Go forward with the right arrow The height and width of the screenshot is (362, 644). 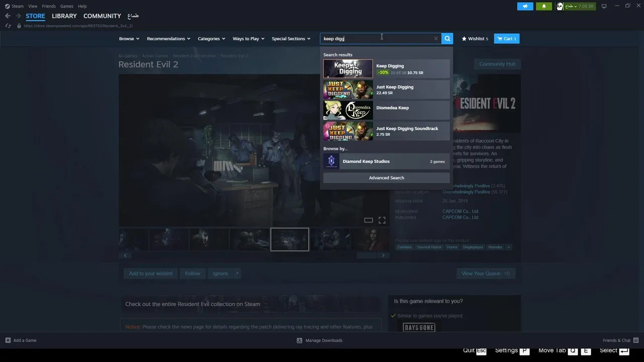pos(18,16)
